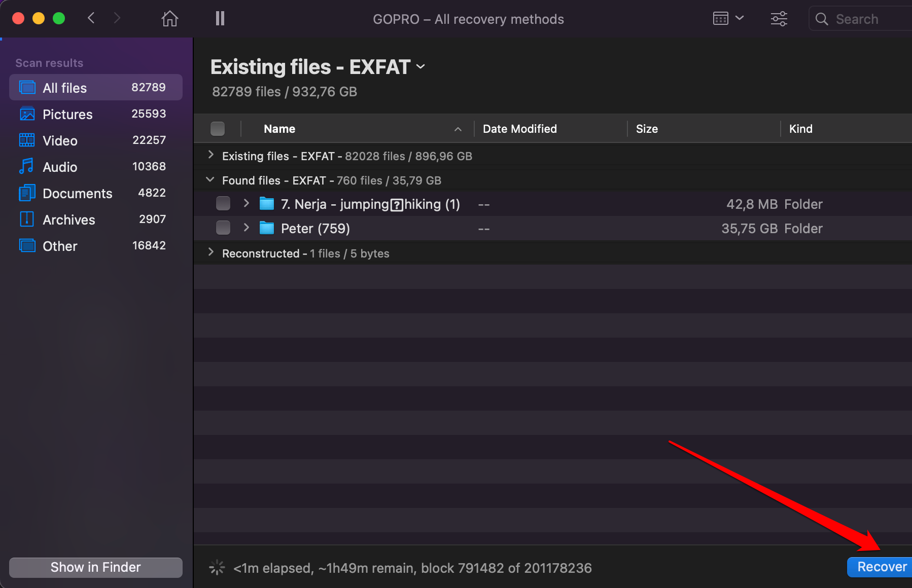912x588 pixels.
Task: Go to the home screen icon
Action: click(x=170, y=19)
